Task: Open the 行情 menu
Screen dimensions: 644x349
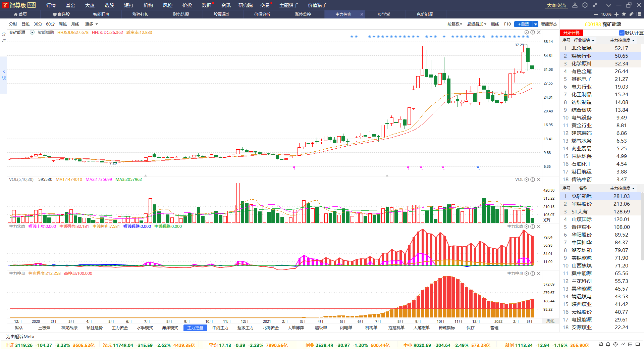Action: pos(51,5)
